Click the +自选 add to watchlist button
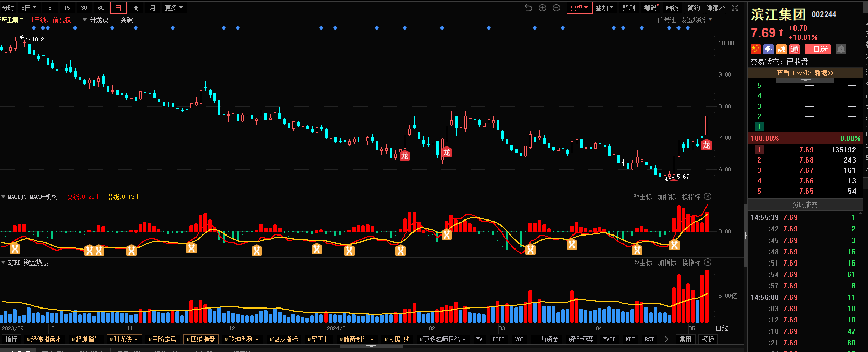The width and height of the screenshot is (868, 352). coord(817,49)
